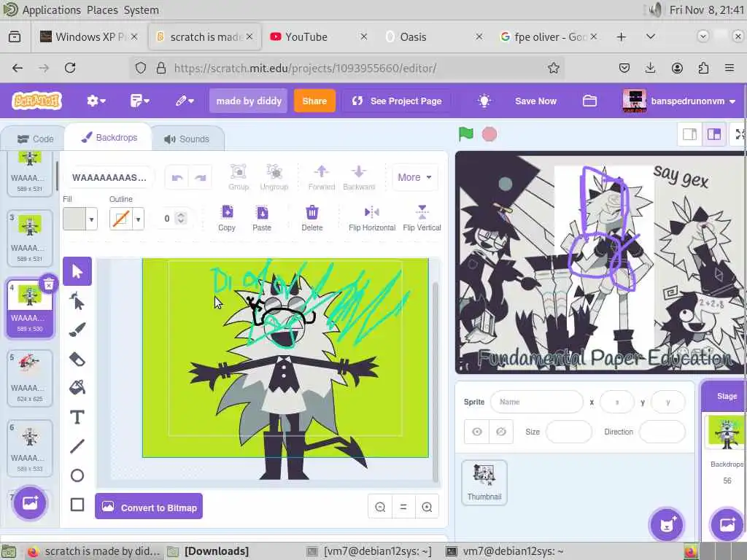Switch to the YouTube browser tab
747x560 pixels.
320,36
